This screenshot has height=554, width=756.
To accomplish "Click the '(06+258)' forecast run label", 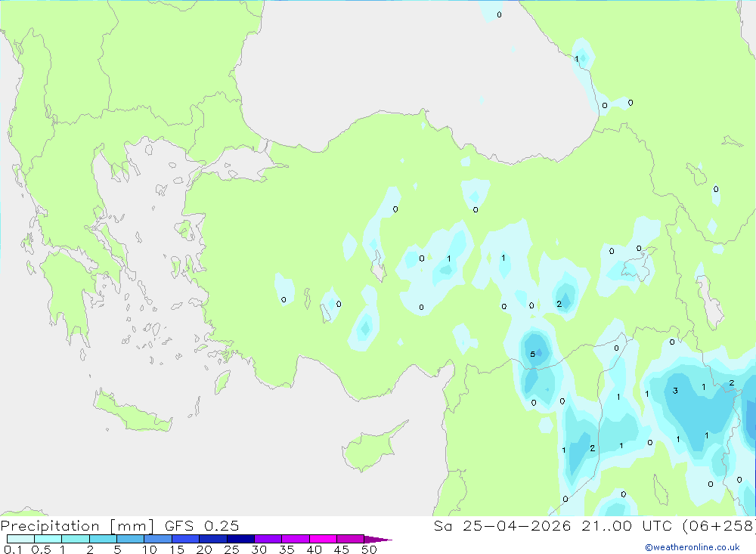I will pyautogui.click(x=719, y=526).
